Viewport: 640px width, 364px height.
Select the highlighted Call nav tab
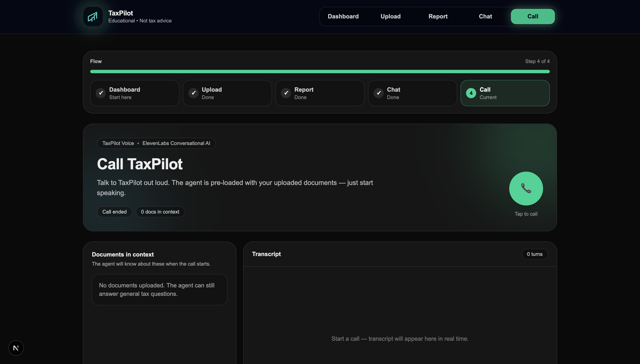pyautogui.click(x=532, y=17)
